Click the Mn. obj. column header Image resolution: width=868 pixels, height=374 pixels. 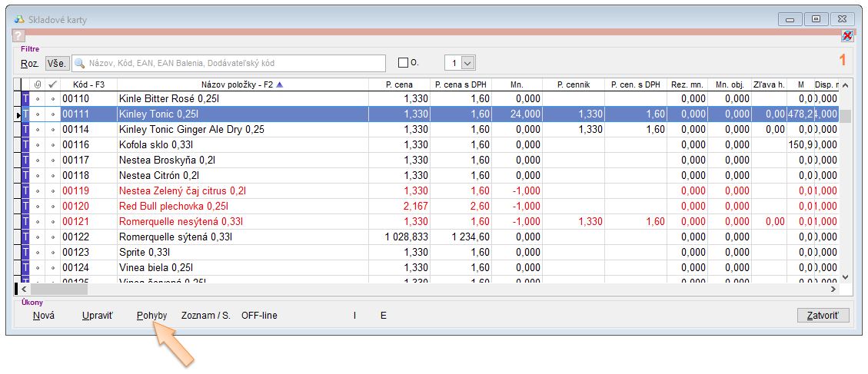[729, 84]
